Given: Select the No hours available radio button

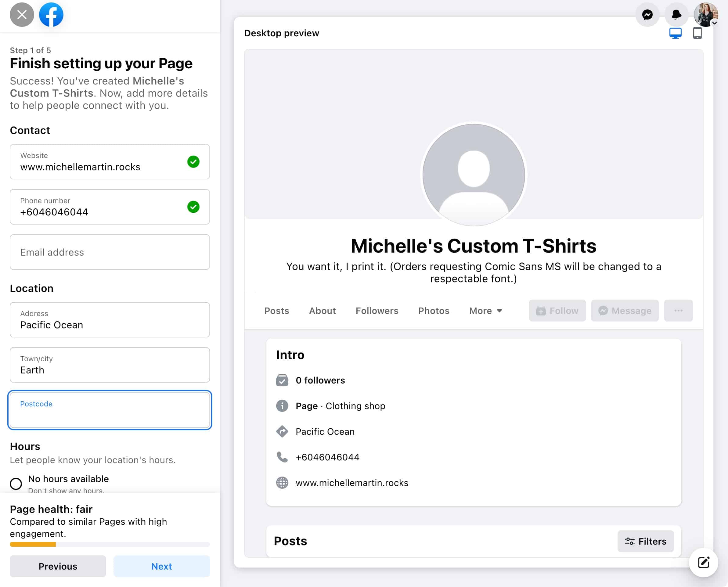Looking at the screenshot, I should click(x=16, y=484).
